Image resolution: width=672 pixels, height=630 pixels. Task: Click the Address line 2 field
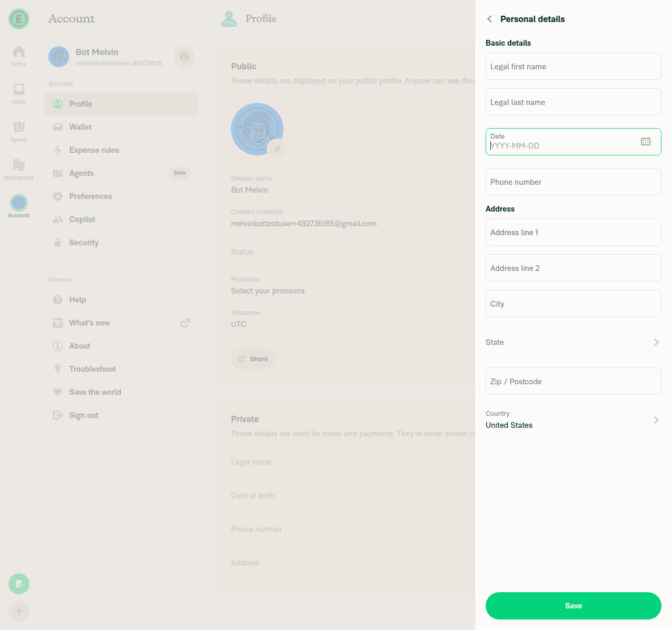pos(573,268)
